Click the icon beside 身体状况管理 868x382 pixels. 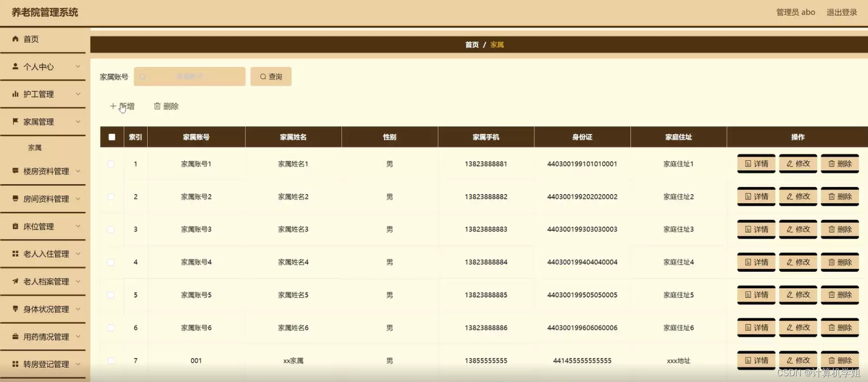point(15,309)
